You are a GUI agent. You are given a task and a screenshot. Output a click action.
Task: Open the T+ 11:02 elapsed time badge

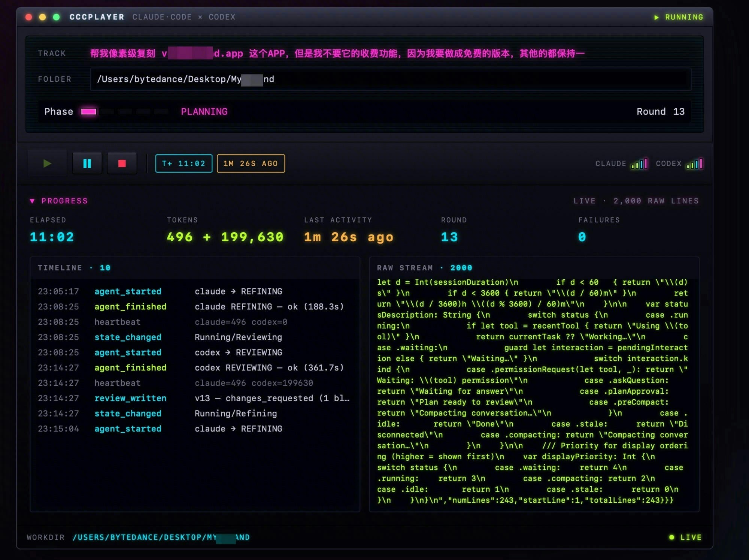184,163
